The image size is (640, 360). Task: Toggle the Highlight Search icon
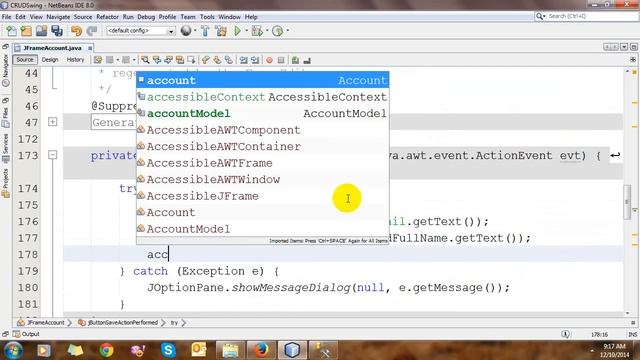(180, 60)
